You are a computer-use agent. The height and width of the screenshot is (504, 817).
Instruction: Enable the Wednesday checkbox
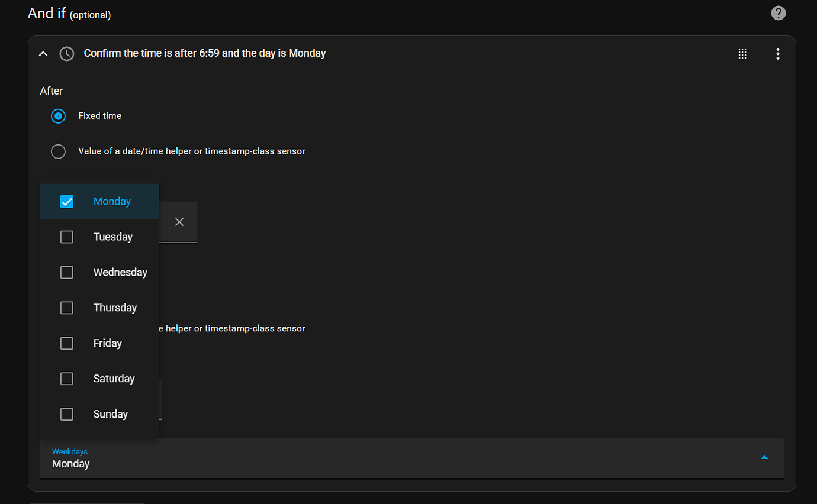(x=66, y=272)
